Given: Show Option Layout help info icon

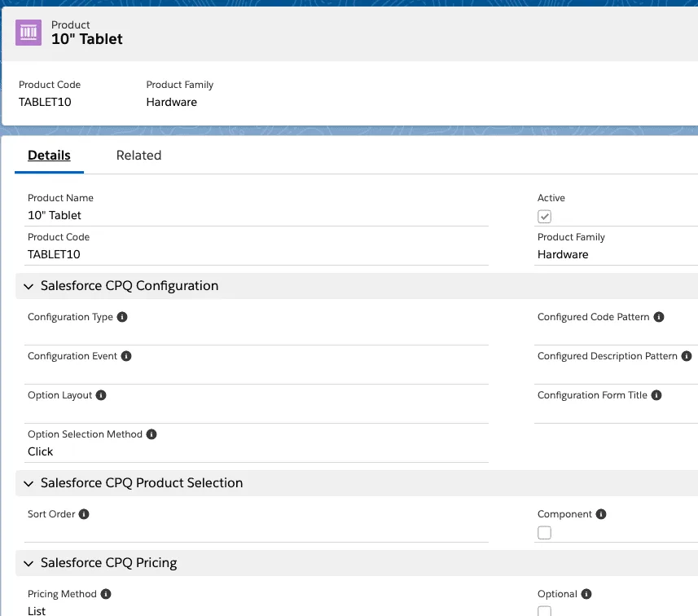Looking at the screenshot, I should 101,395.
